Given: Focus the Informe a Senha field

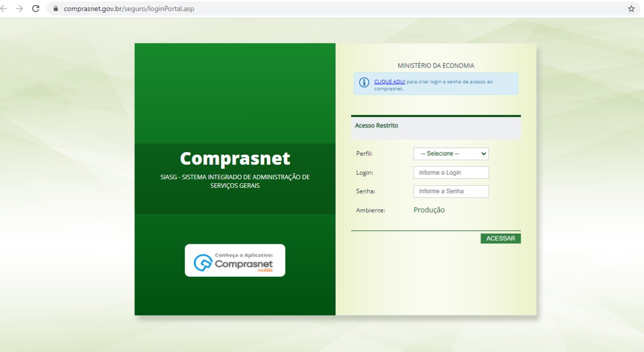Looking at the screenshot, I should [x=451, y=191].
